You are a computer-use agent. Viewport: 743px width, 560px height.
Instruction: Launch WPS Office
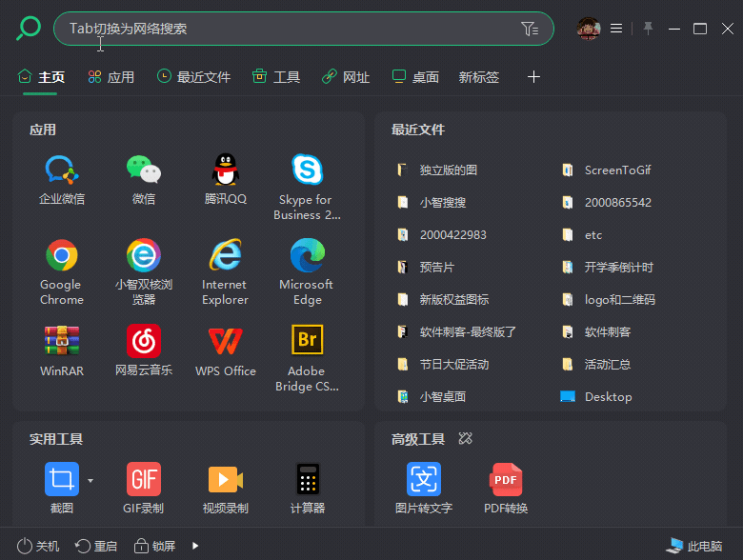pos(226,350)
